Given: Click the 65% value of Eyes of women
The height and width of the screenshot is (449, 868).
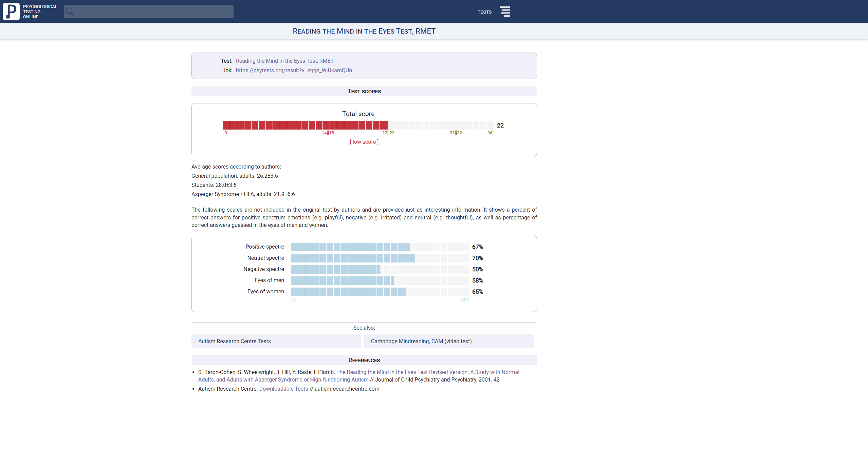Looking at the screenshot, I should [x=478, y=292].
